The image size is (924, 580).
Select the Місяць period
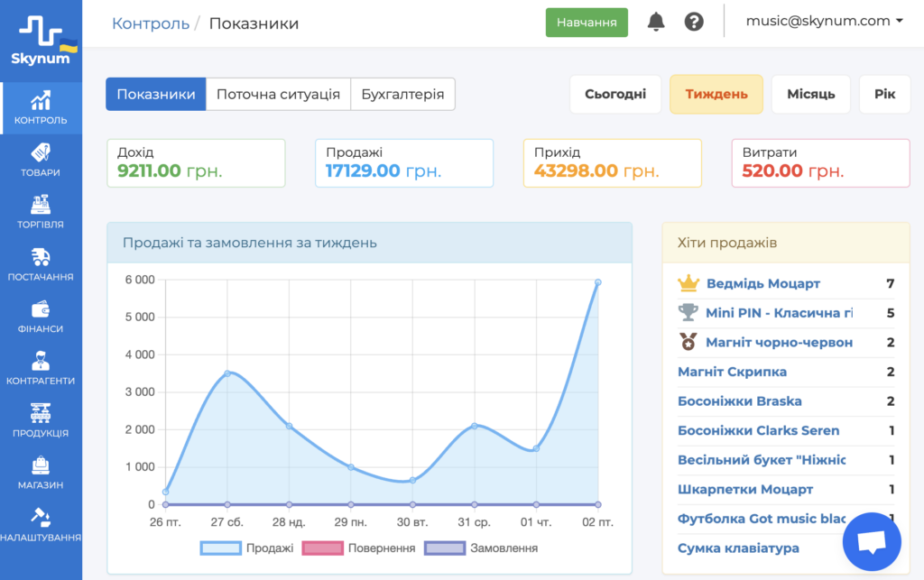[811, 94]
